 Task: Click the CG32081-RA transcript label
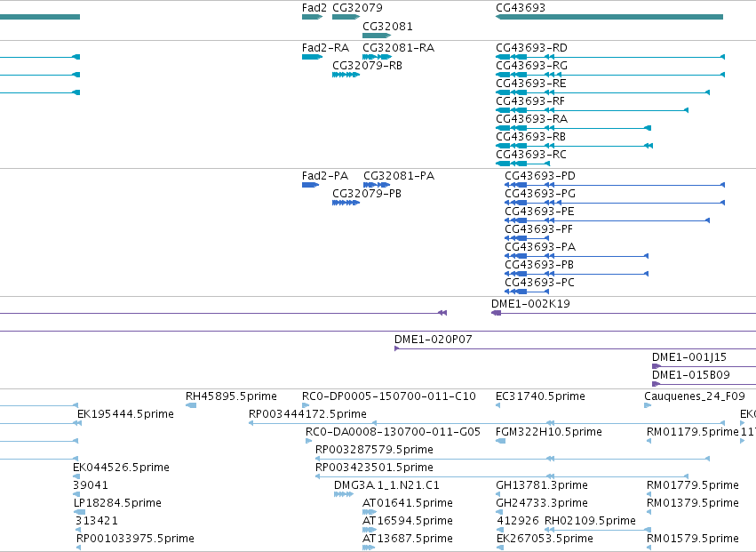[x=398, y=48]
